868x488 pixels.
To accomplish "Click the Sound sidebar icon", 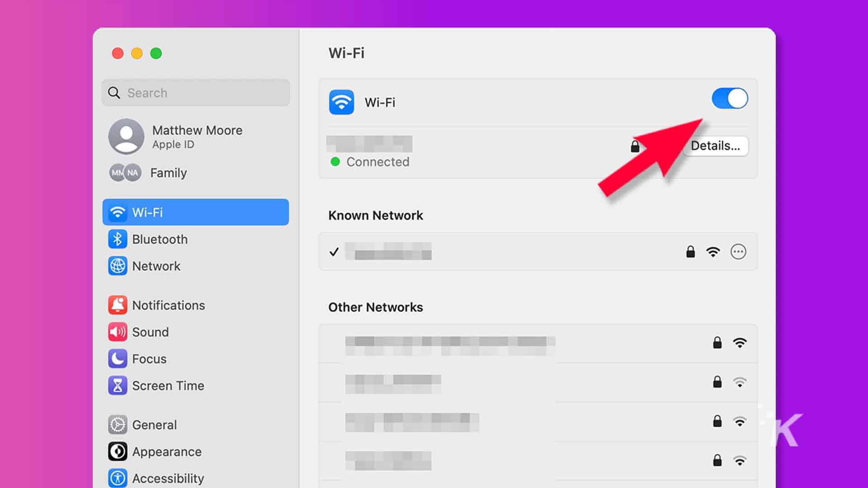I will coord(117,332).
